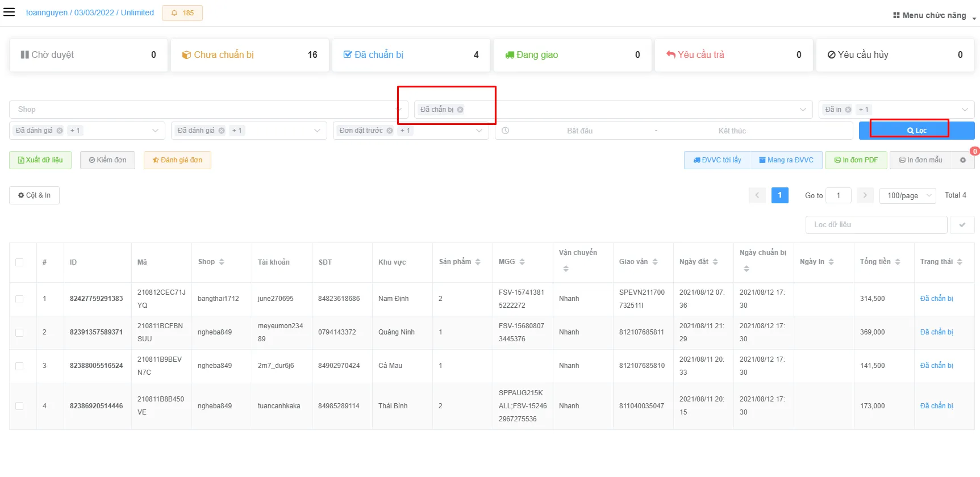
Task: Tick checkbox for order 82427759291383
Action: click(x=19, y=299)
